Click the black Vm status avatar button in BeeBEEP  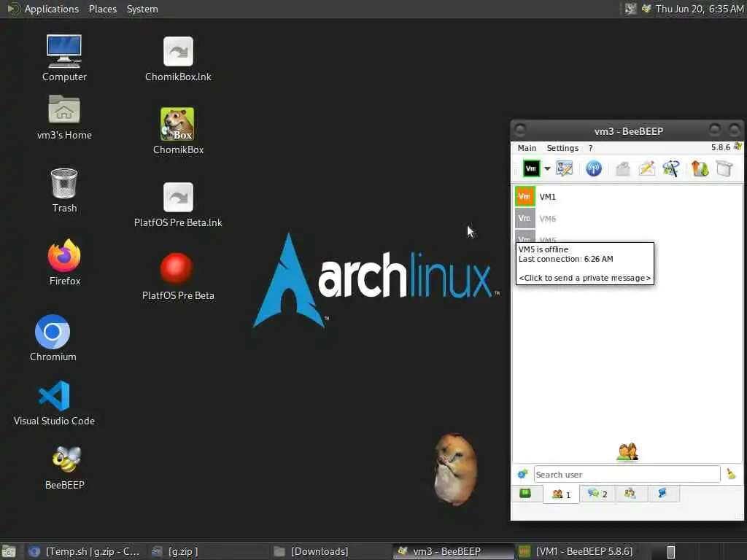(531, 168)
